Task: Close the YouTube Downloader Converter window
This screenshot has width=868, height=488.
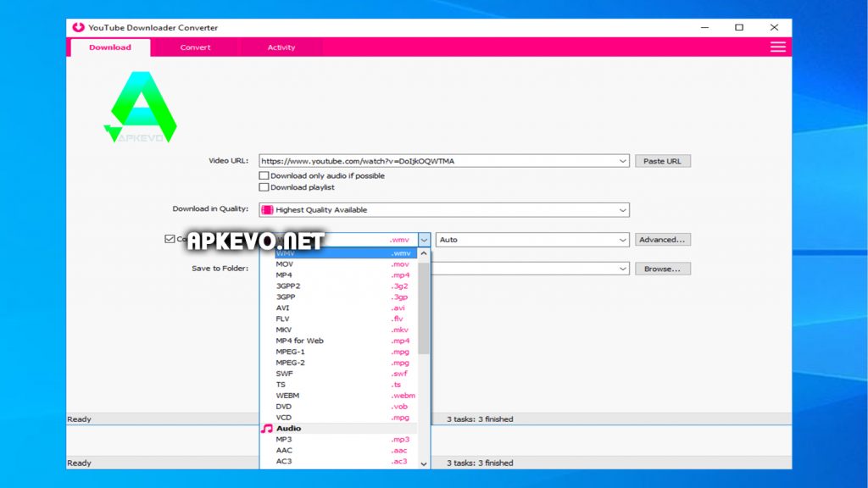Action: [774, 28]
